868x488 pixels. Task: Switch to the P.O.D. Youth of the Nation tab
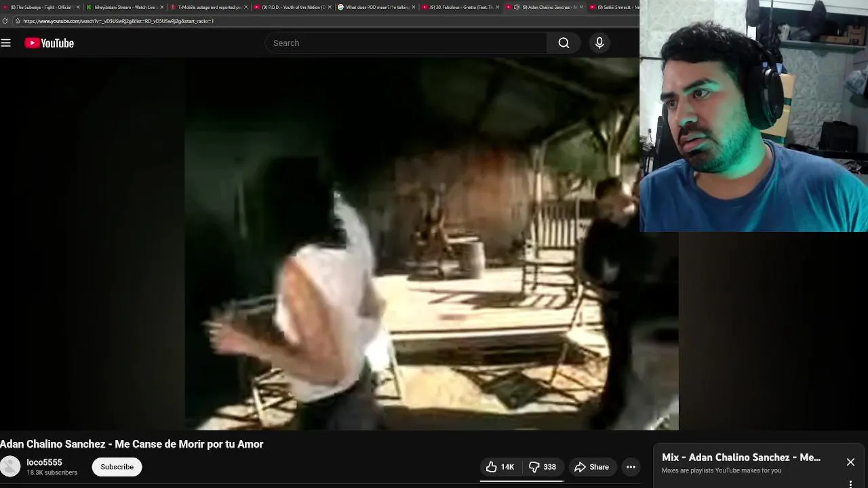(x=292, y=7)
